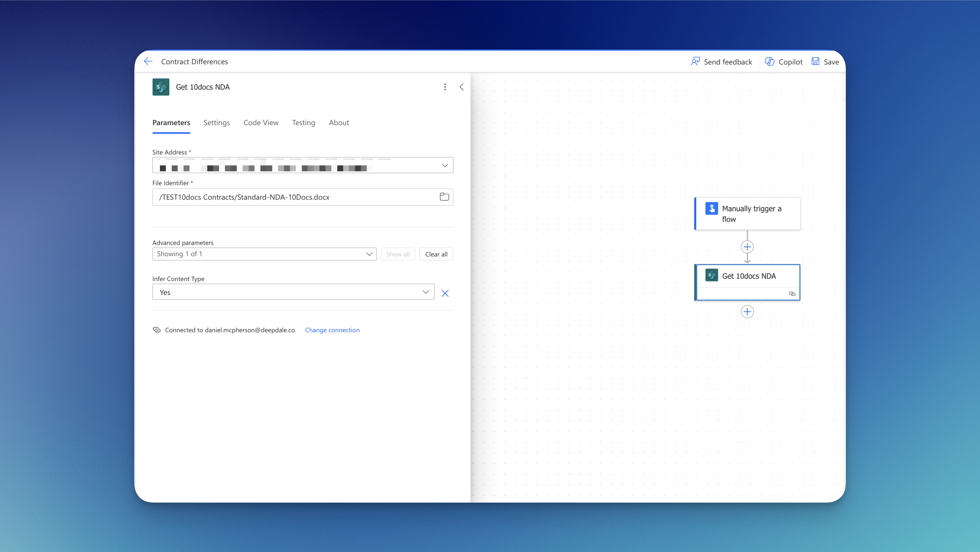
Task: Open the folder picker in File Identifier
Action: 444,197
